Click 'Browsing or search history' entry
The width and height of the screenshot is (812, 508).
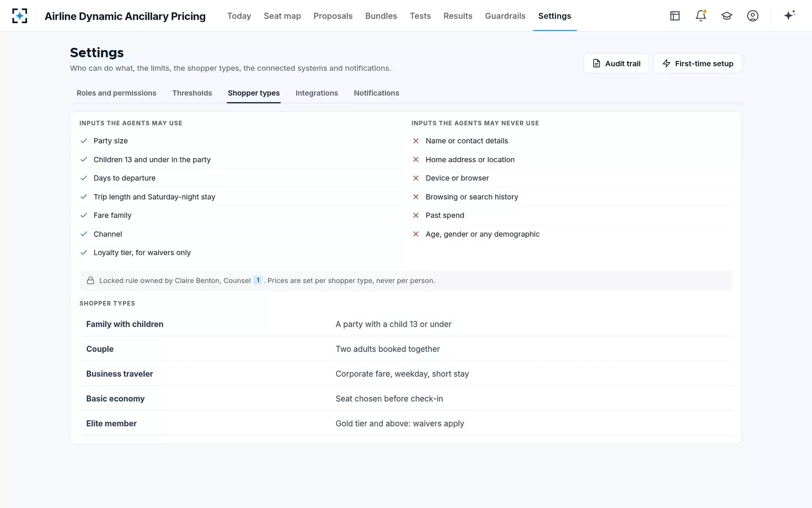[472, 197]
